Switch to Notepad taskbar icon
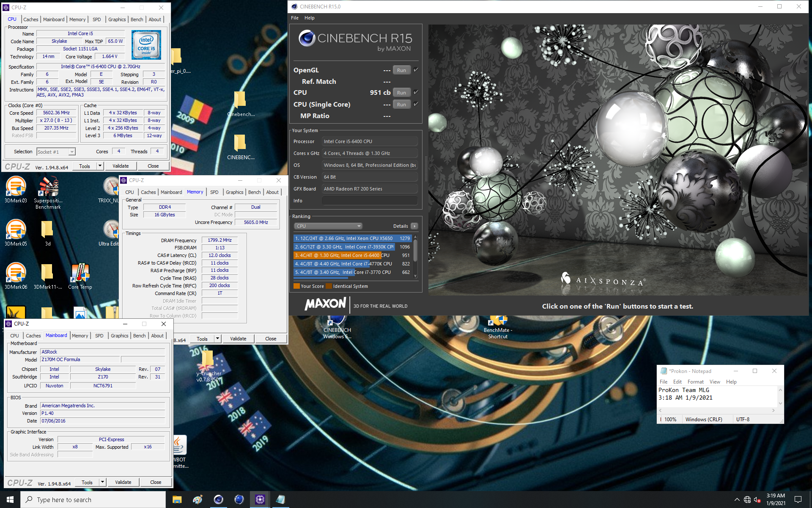Screen dimensions: 812x508 tap(280, 500)
